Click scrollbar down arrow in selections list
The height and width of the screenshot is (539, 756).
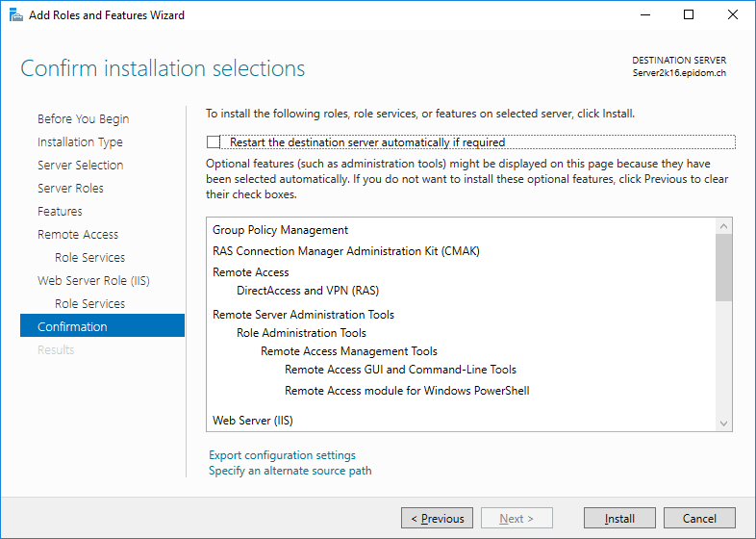tap(723, 423)
